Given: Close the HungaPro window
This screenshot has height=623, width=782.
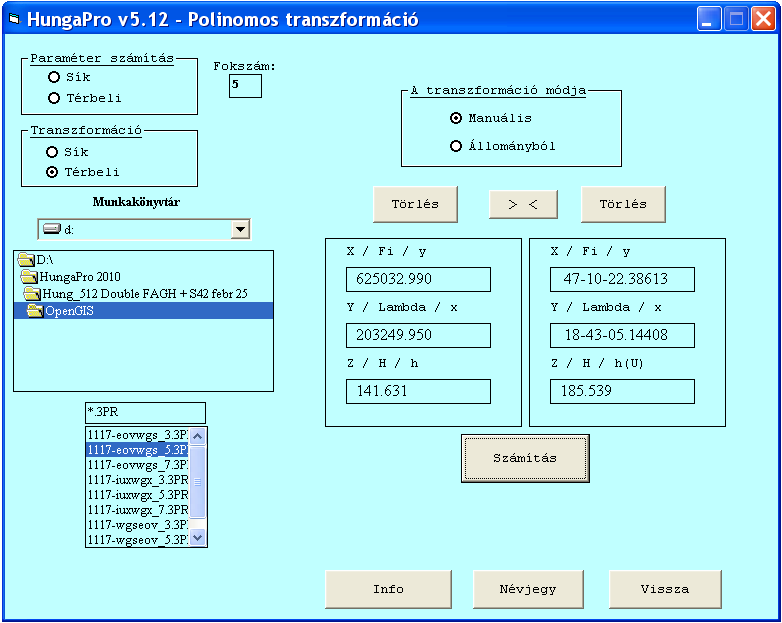Looking at the screenshot, I should pyautogui.click(x=763, y=19).
